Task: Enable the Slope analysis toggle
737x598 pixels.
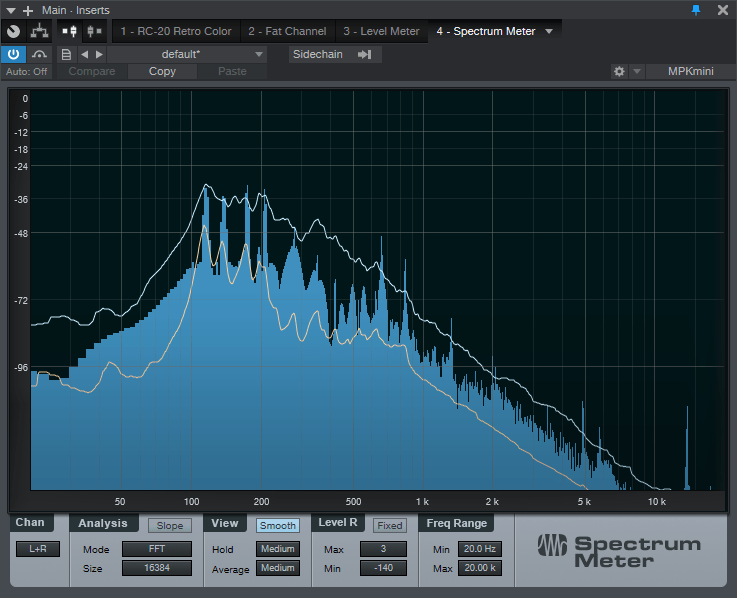Action: click(x=170, y=525)
